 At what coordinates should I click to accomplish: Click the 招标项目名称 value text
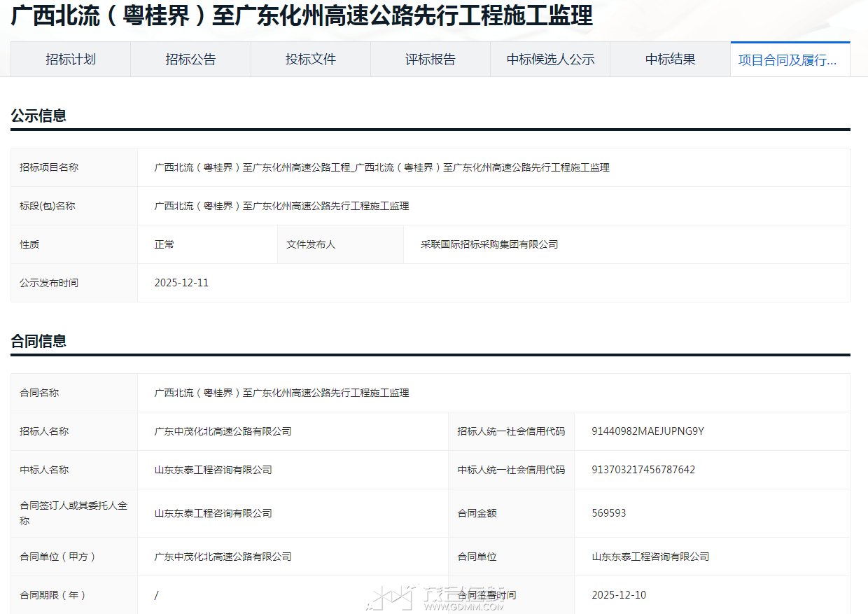click(x=381, y=167)
